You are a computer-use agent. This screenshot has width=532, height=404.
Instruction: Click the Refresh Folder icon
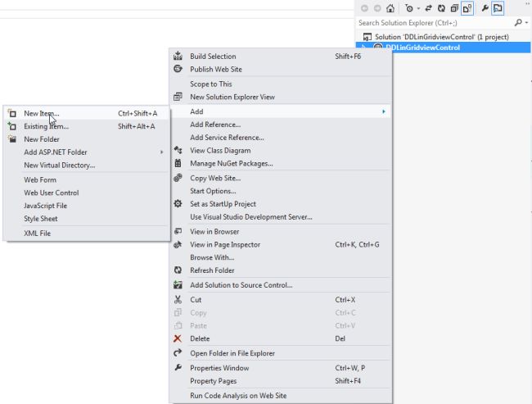[178, 270]
